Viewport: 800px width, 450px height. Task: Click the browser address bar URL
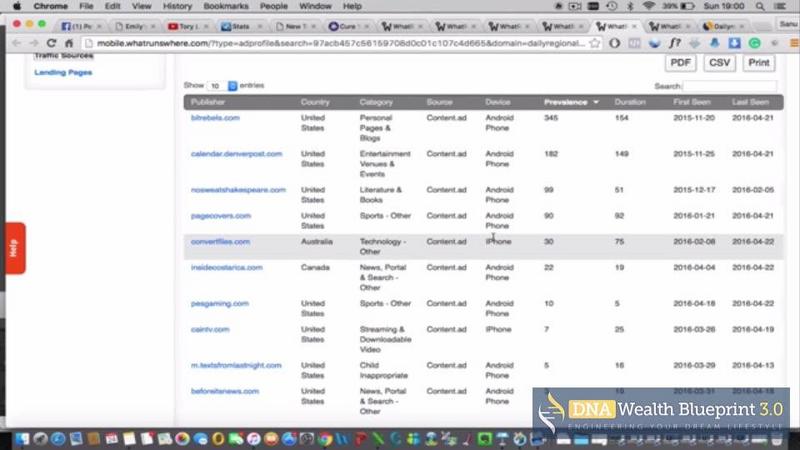tap(340, 43)
